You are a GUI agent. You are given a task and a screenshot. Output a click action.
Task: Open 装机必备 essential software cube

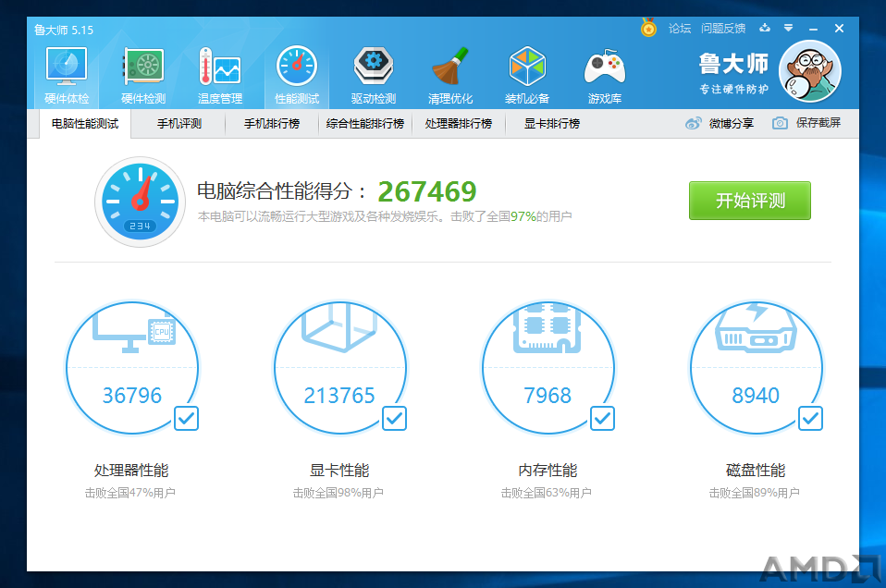coord(527,76)
